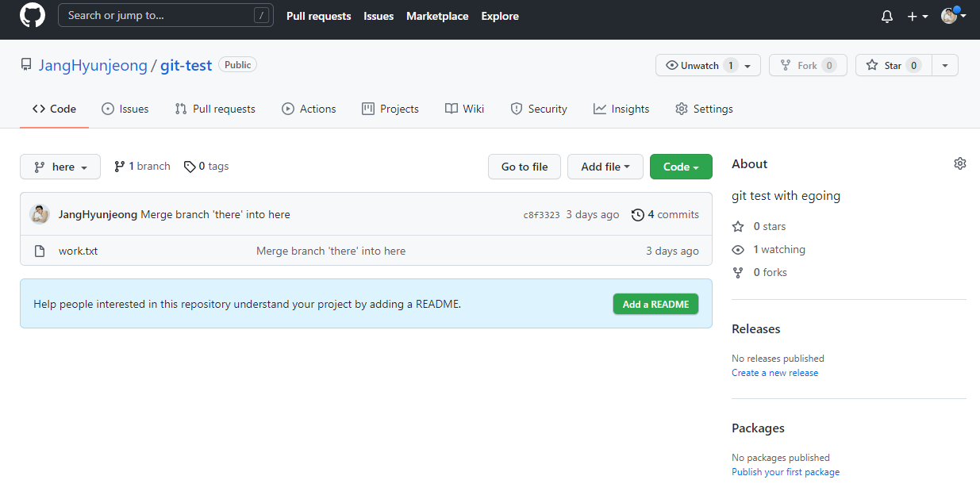Switch to the Projects tab

coord(390,109)
